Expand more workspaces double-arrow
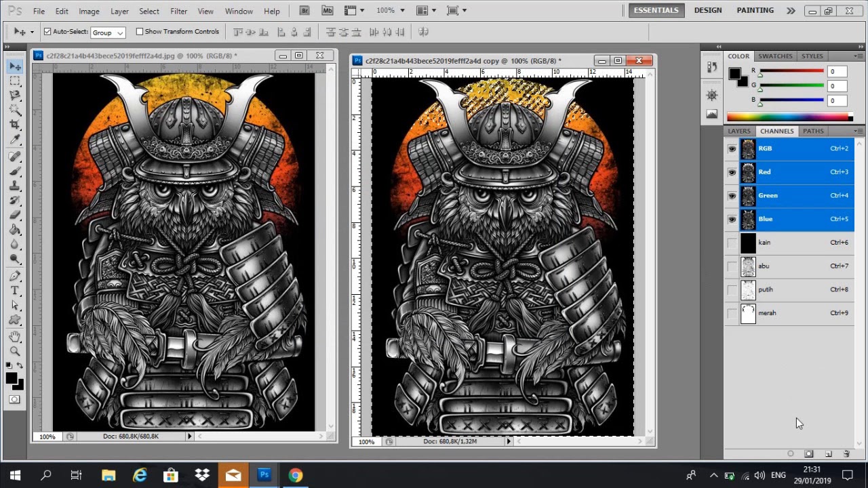Viewport: 868px width, 488px height. pos(791,11)
